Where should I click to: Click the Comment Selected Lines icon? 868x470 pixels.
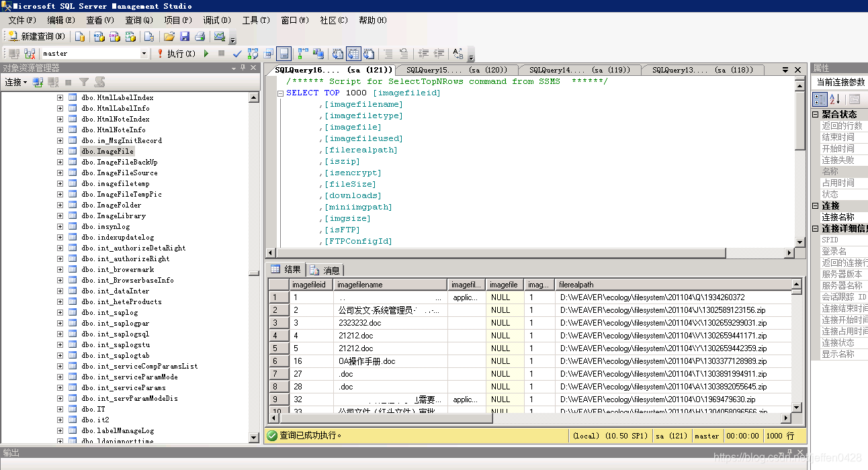tap(388, 54)
